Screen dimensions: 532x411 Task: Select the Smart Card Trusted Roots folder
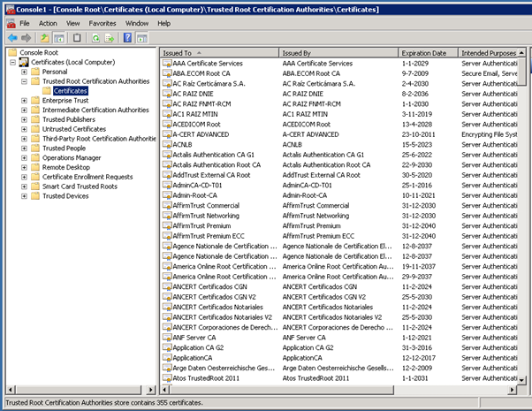[x=80, y=186]
